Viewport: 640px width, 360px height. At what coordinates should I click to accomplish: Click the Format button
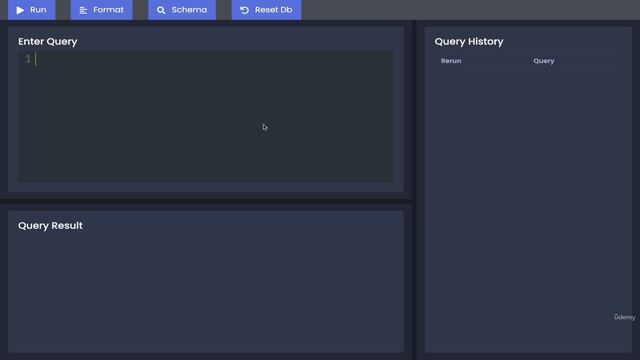[102, 10]
